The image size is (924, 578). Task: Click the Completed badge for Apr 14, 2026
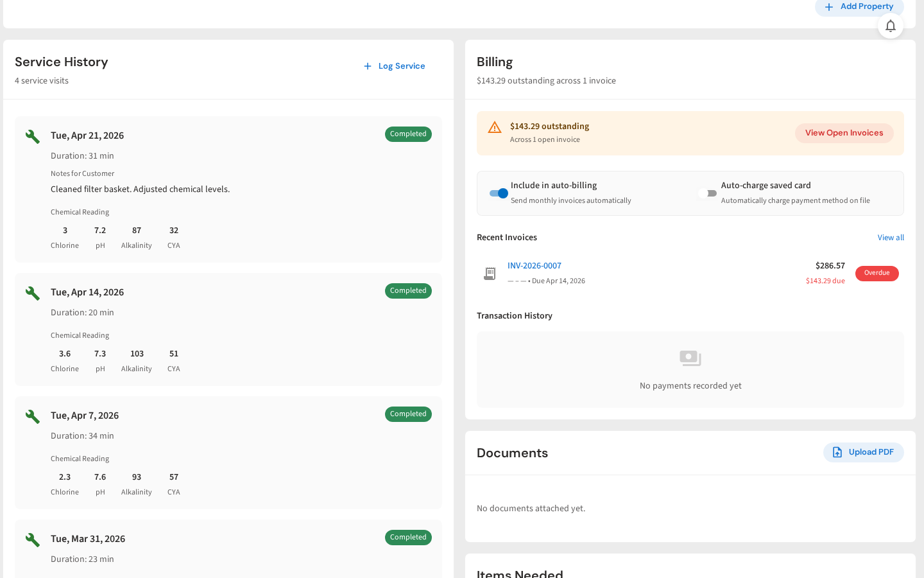click(x=408, y=291)
